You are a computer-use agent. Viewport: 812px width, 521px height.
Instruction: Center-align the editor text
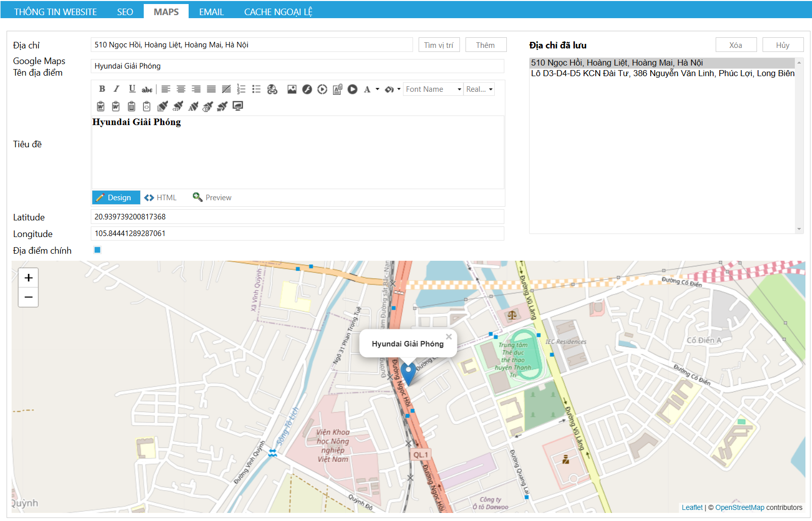tap(181, 89)
